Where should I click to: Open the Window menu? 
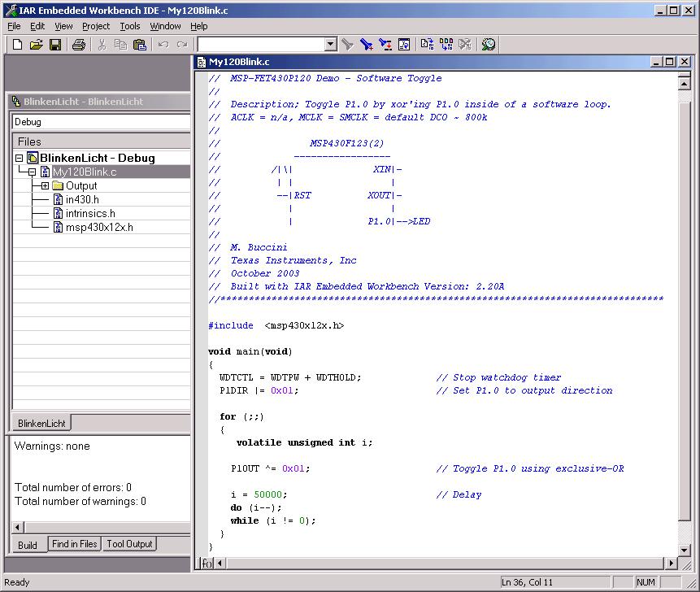165,26
